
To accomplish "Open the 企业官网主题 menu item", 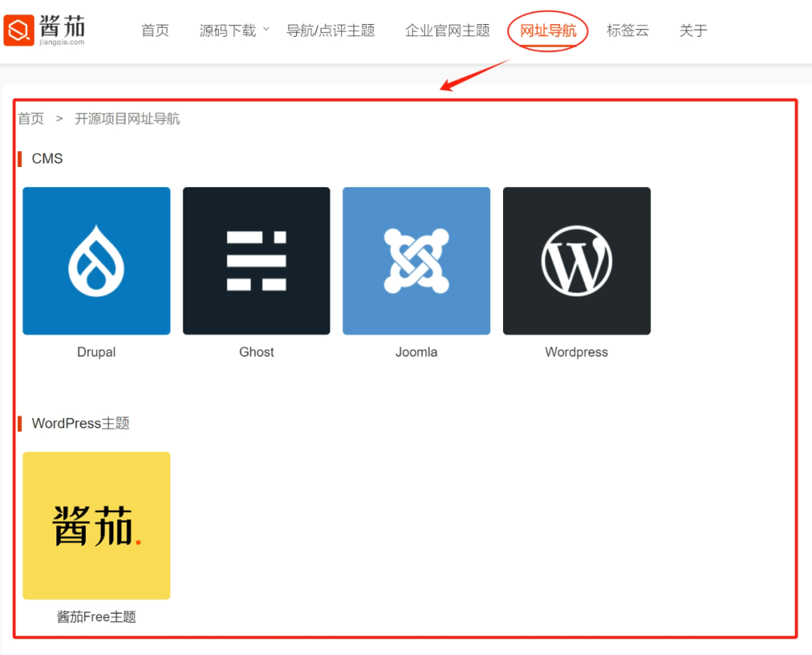I will click(x=447, y=31).
